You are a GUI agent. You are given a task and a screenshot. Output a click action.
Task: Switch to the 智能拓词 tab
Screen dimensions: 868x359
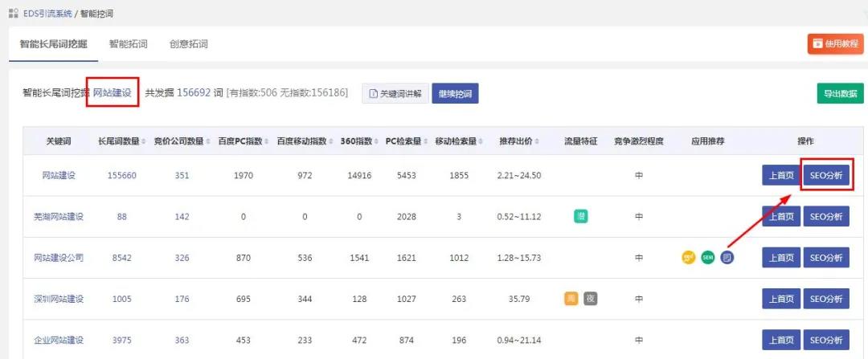pyautogui.click(x=128, y=44)
